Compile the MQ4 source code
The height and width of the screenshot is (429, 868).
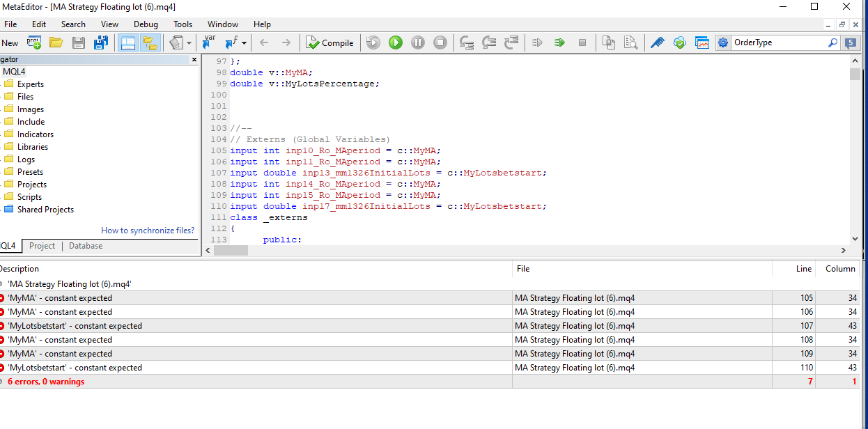tap(330, 42)
